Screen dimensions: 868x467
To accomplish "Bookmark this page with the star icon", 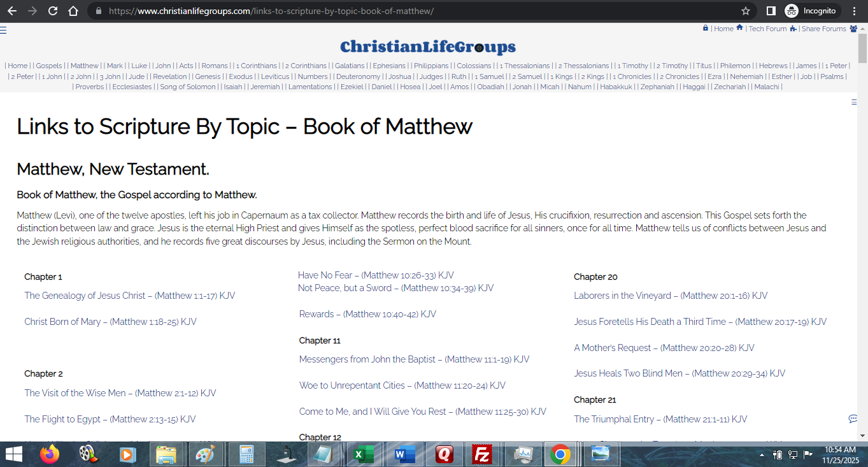I will point(746,11).
